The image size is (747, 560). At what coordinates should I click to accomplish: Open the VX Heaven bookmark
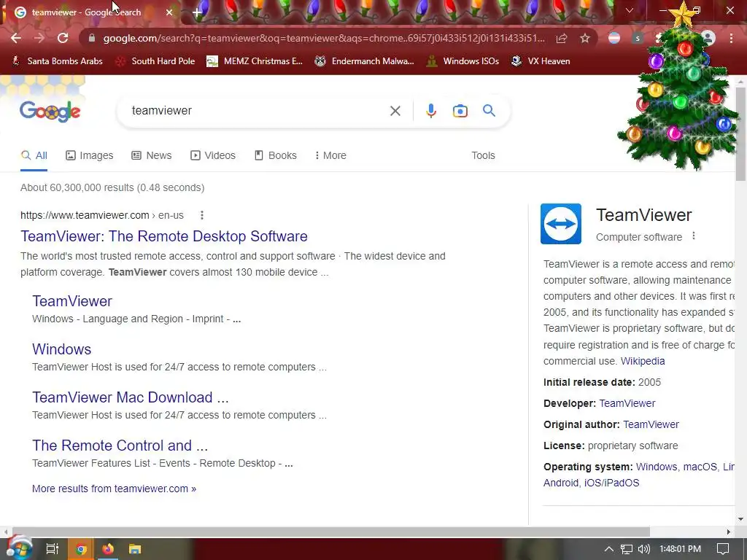click(541, 61)
